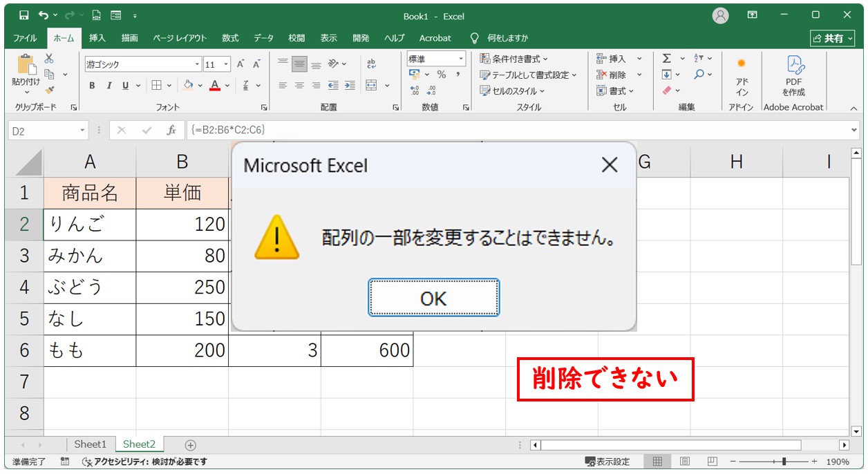The image size is (868, 474).
Task: Click the AutoSum sigma icon
Action: (x=667, y=59)
